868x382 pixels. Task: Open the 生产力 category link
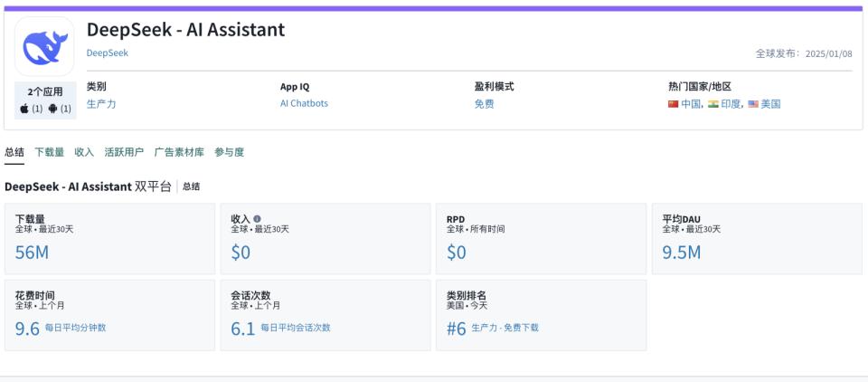(101, 104)
